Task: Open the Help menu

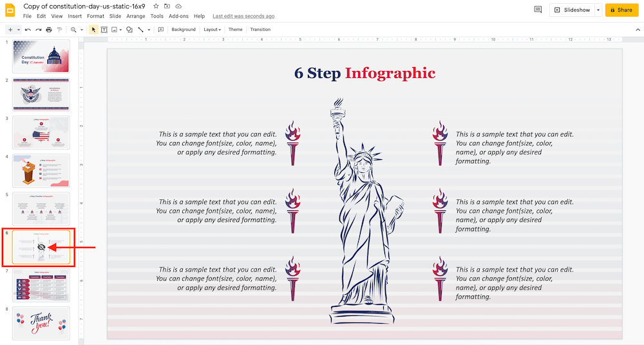Action: [199, 16]
